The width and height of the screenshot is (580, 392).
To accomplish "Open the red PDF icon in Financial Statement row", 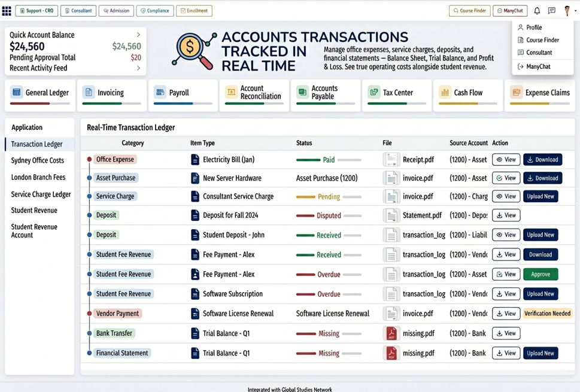I will (391, 353).
